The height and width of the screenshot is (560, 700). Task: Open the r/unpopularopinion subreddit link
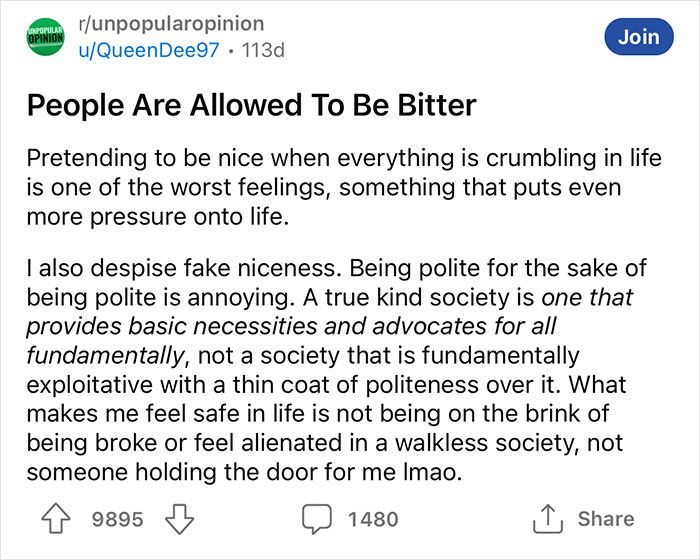(x=172, y=24)
